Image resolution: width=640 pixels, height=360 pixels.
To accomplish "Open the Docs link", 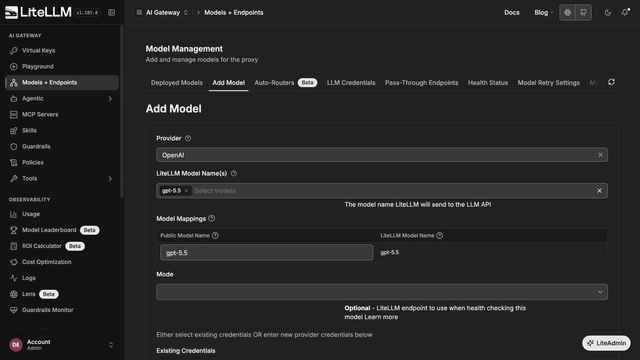I will 511,13.
